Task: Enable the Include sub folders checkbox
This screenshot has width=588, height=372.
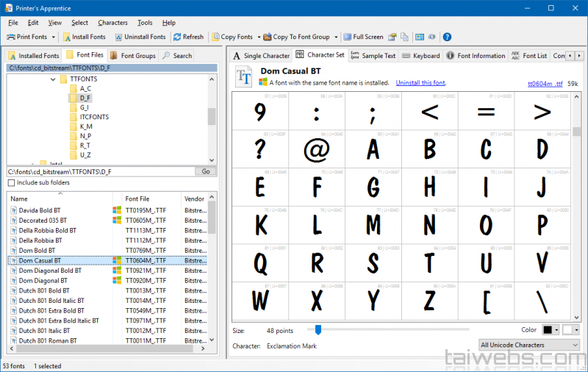Action: pos(12,182)
